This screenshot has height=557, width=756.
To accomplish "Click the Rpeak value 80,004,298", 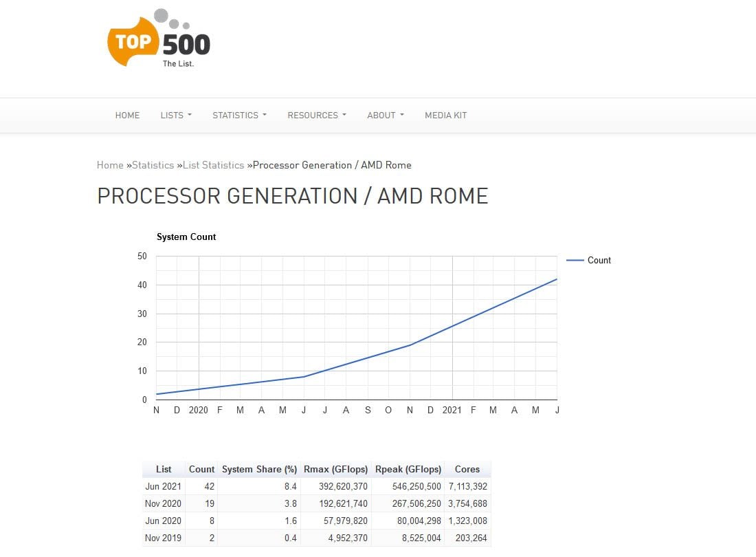I will [x=419, y=521].
